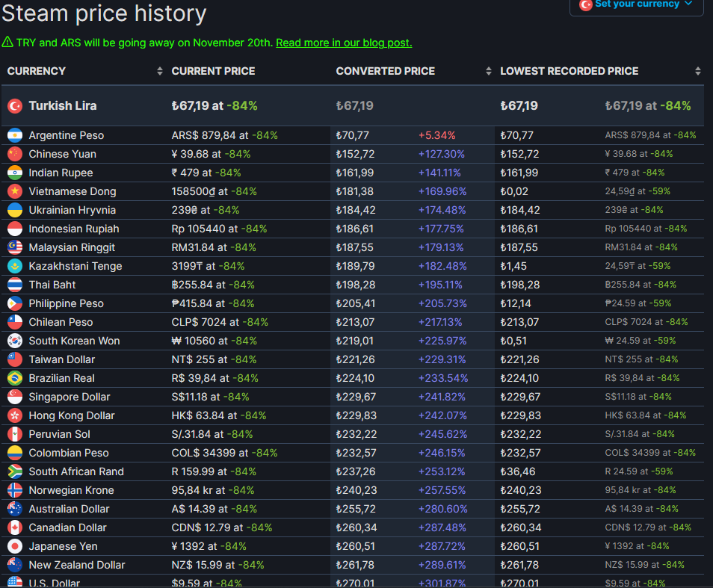The image size is (713, 588).
Task: Click the +233.54% Brazilian Real difference
Action: [x=443, y=378]
